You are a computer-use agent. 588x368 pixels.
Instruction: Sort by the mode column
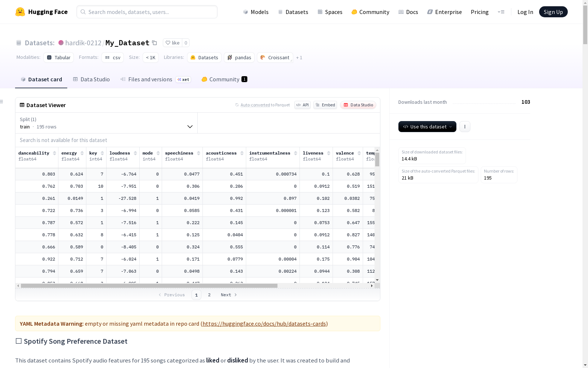coord(158,153)
